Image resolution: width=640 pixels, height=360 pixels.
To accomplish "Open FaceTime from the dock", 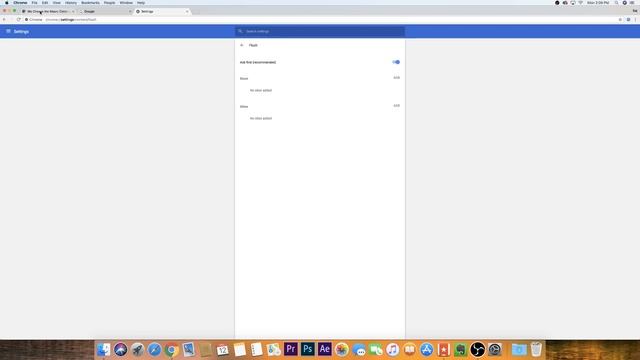I will tap(376, 349).
